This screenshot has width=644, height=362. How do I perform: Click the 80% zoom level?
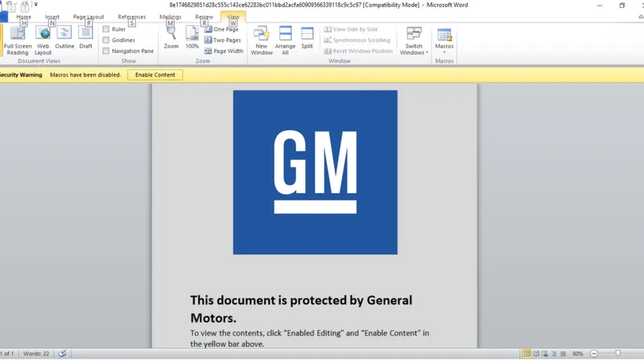pyautogui.click(x=577, y=353)
